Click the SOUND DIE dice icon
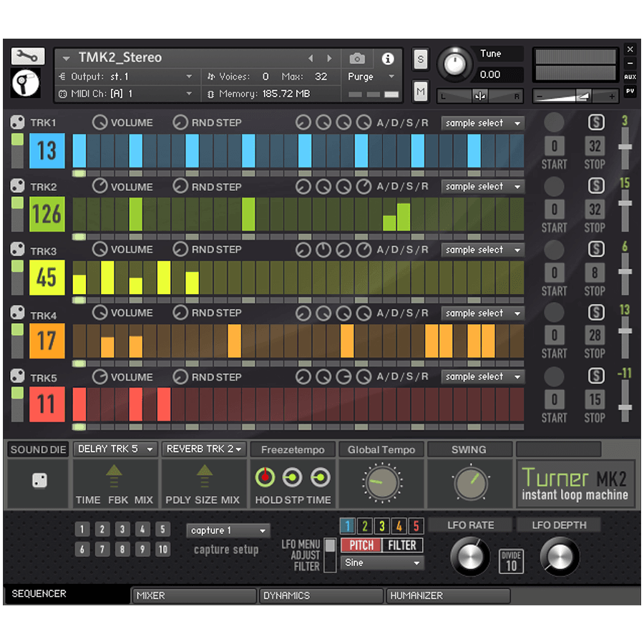This screenshot has width=644, height=644. (x=39, y=480)
